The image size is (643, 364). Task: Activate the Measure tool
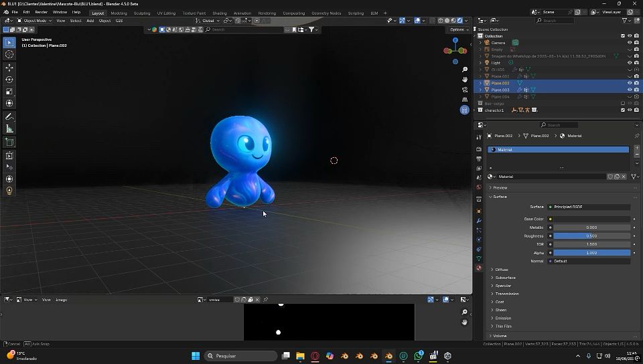[9, 128]
